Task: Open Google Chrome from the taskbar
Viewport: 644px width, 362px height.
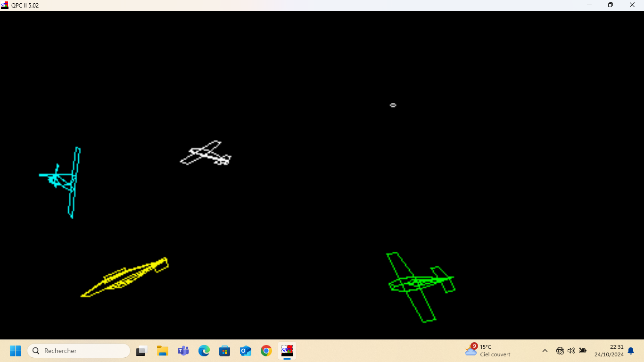Action: (266, 351)
